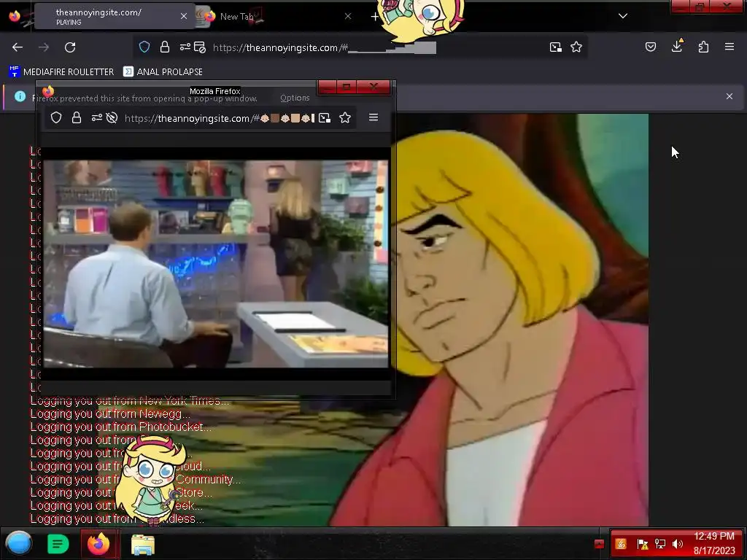Viewport: 747px width, 560px height.
Task: Switch to the New Tab tab
Action: tap(276, 16)
